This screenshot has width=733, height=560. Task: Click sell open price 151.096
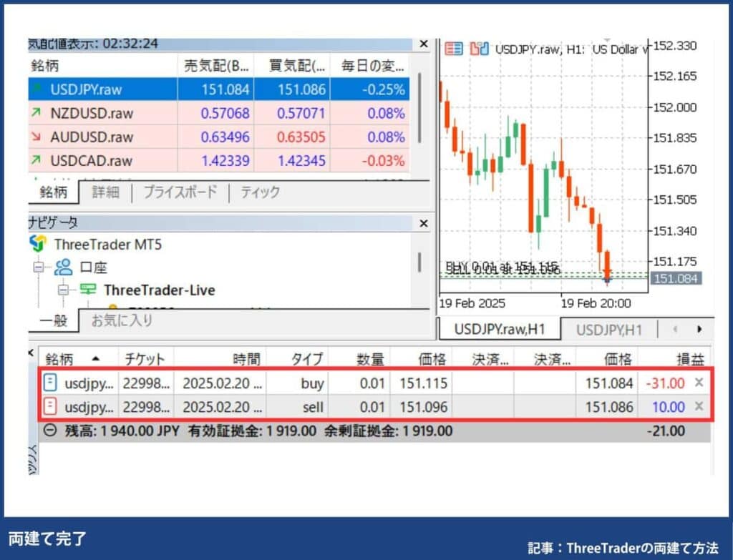tap(424, 407)
